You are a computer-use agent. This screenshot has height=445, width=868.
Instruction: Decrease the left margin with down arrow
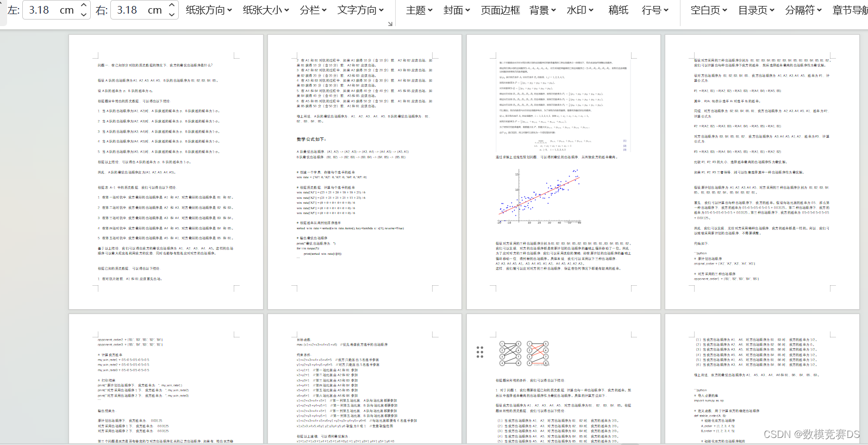84,15
